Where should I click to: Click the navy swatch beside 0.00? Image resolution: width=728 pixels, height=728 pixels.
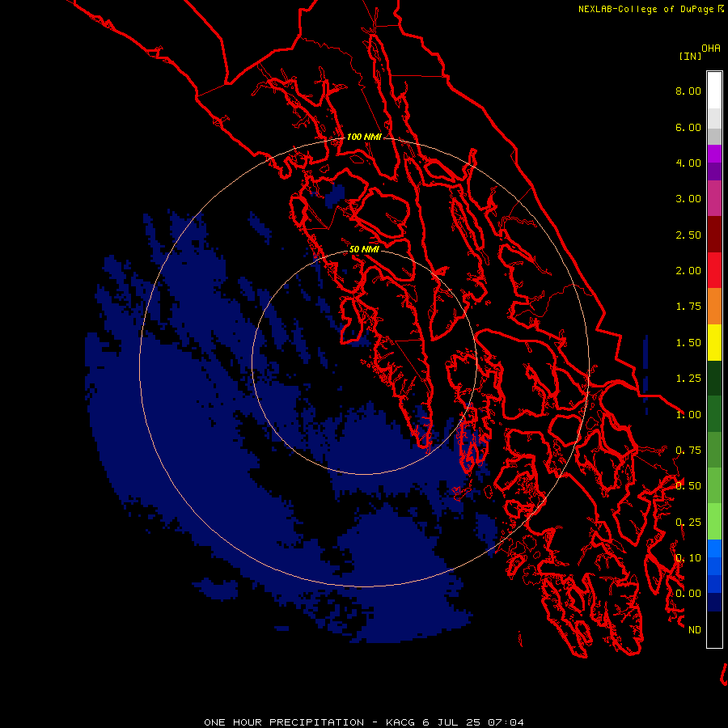point(714,603)
